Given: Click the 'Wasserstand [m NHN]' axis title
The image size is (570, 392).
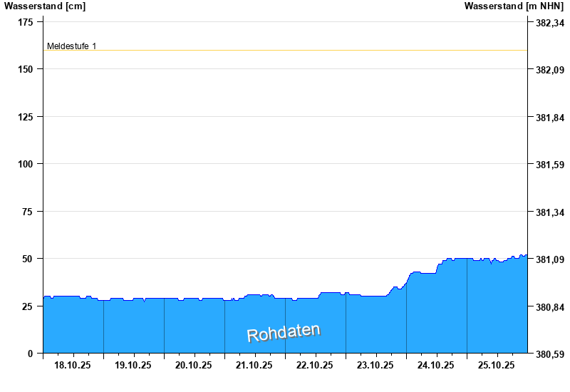Looking at the screenshot, I should tap(514, 6).
